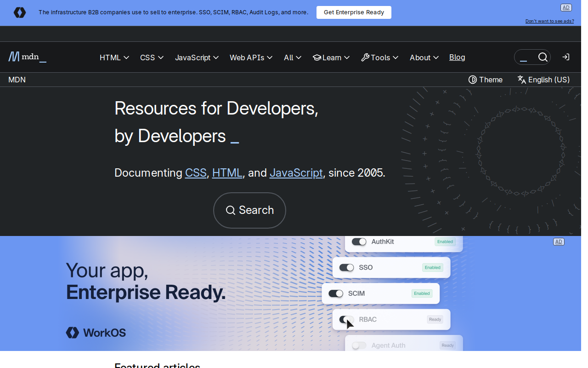Expand the About menu
The image size is (588, 368).
424,57
